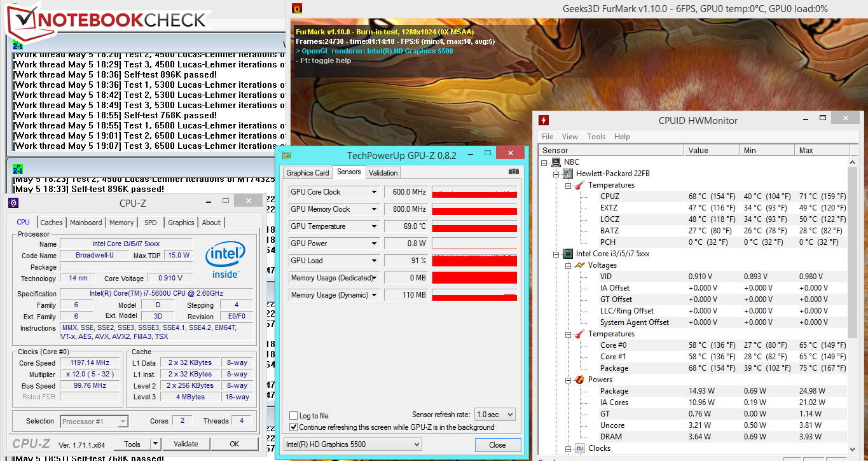Click thermometer icon of Intel Core Temperatures node
The width and height of the screenshot is (868, 461).
coord(580,334)
